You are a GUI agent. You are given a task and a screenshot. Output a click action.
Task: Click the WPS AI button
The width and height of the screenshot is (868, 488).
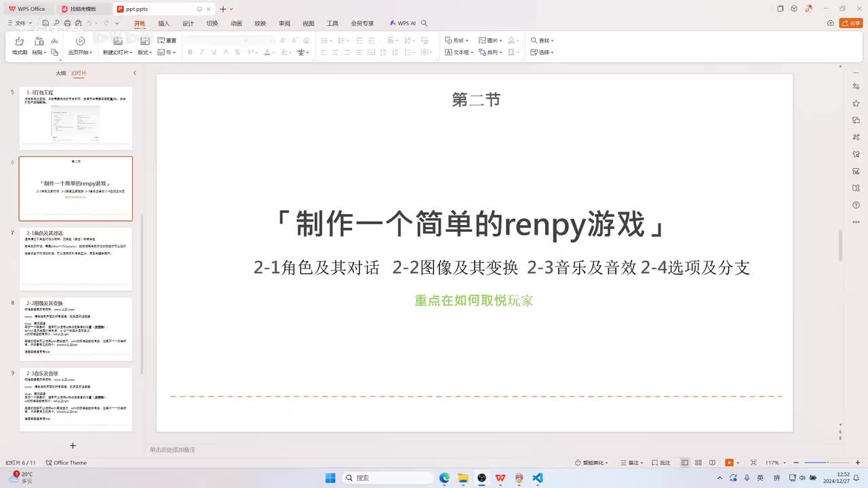pyautogui.click(x=403, y=23)
